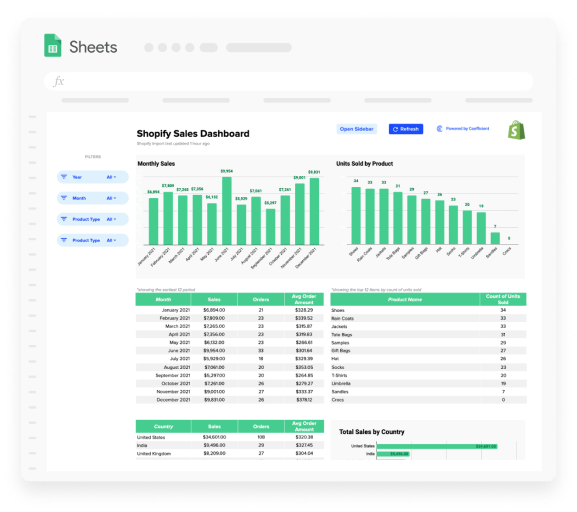Expand the Year All dropdown
577x512 pixels.
tap(111, 177)
